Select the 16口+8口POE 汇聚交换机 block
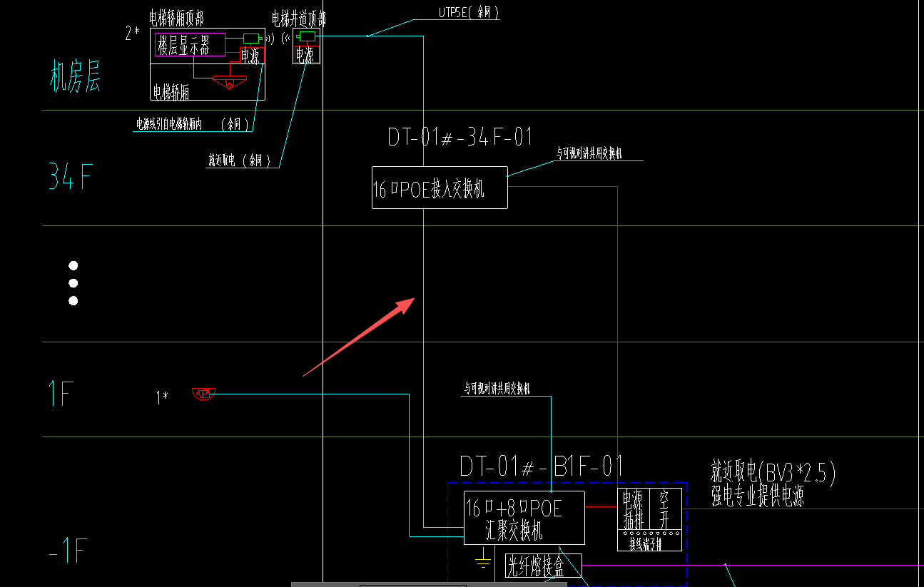924x587 pixels. [524, 518]
